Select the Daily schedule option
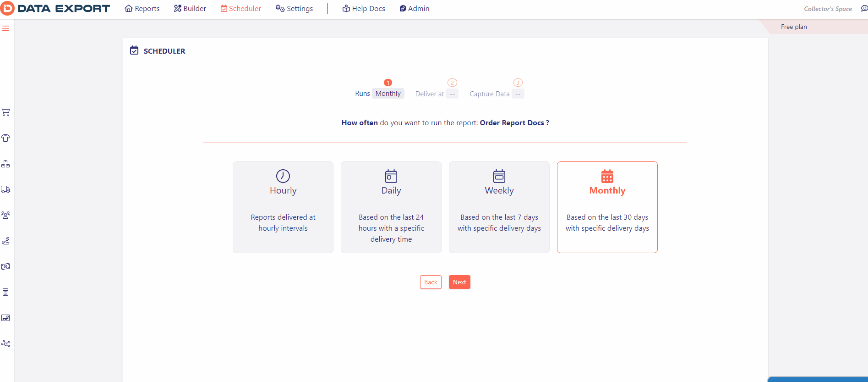 (391, 207)
